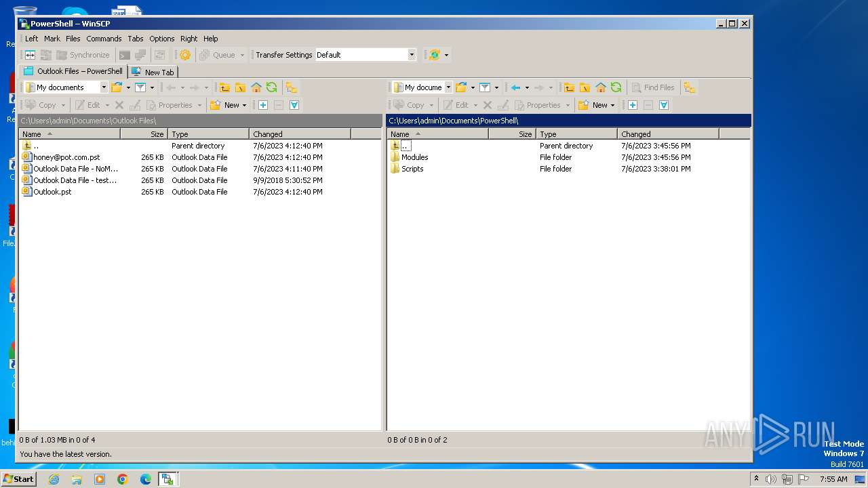Expand the left My documents drive dropdown

(104, 87)
